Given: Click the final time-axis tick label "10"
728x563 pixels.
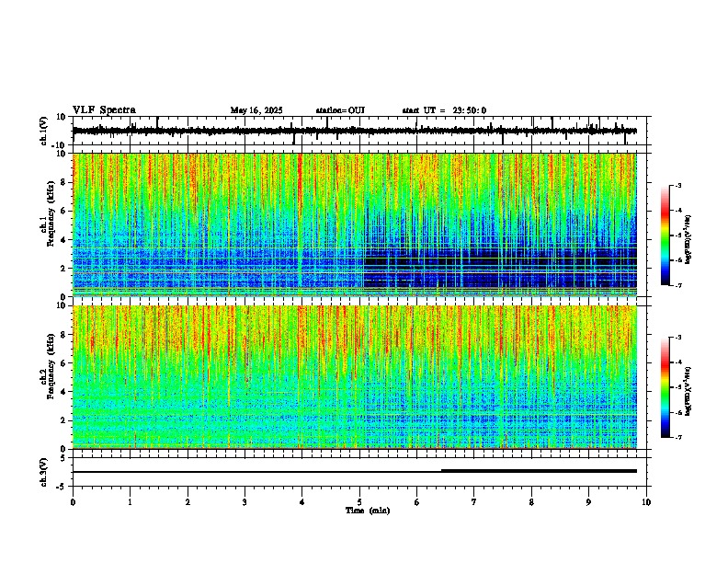Looking at the screenshot, I should pyautogui.click(x=646, y=502).
